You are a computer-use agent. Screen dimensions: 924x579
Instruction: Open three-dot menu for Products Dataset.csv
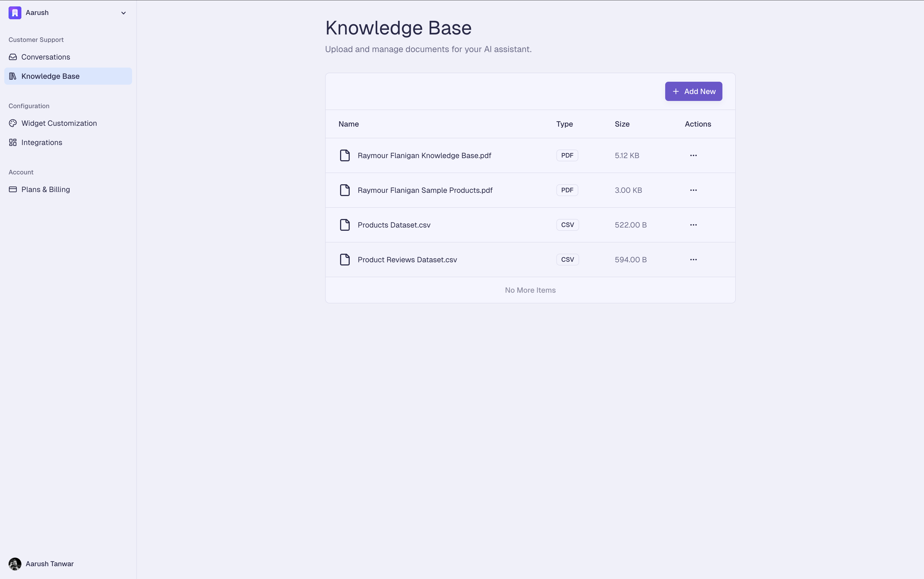(693, 225)
